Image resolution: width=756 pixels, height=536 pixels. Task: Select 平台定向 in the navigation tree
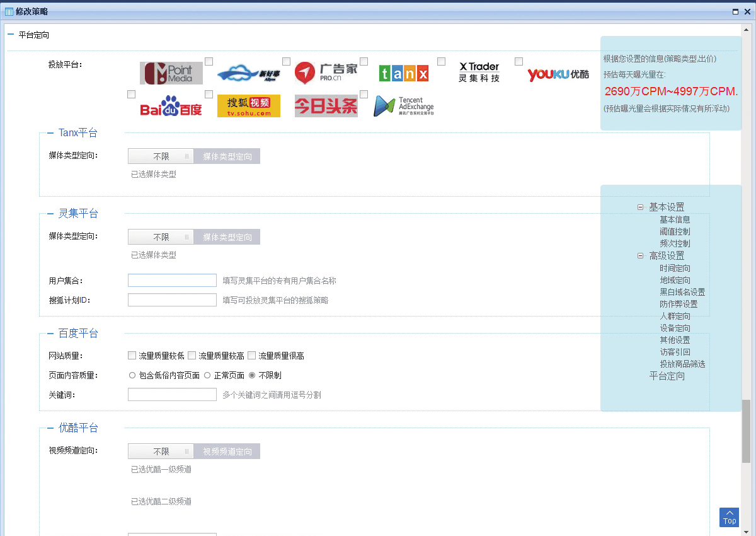[667, 376]
